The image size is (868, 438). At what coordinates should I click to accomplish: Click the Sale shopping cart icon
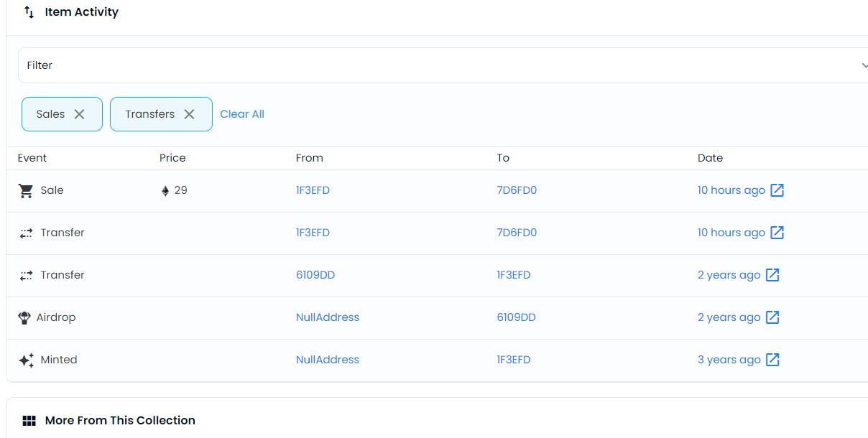(x=26, y=190)
